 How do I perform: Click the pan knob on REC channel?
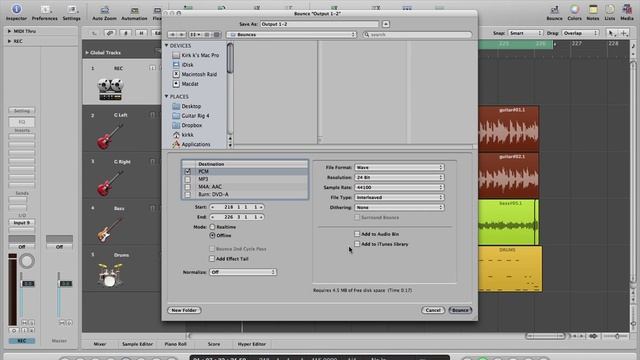(x=27, y=261)
